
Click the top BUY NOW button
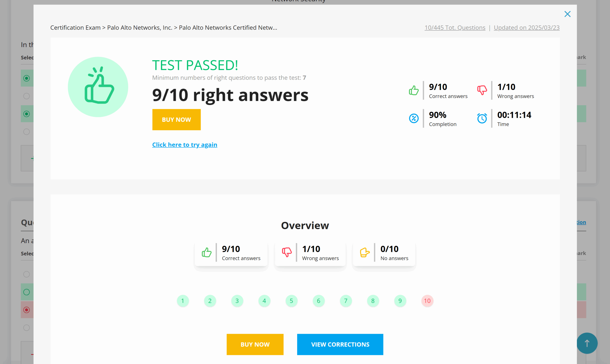click(176, 120)
